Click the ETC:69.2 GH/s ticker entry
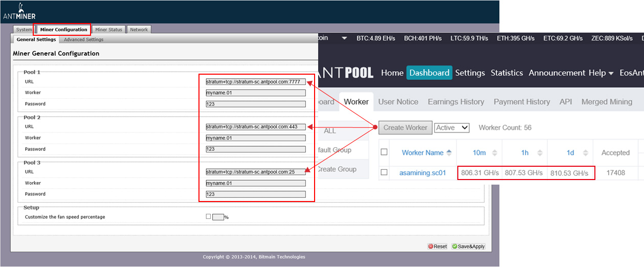The width and height of the screenshot is (644, 267). (x=563, y=38)
